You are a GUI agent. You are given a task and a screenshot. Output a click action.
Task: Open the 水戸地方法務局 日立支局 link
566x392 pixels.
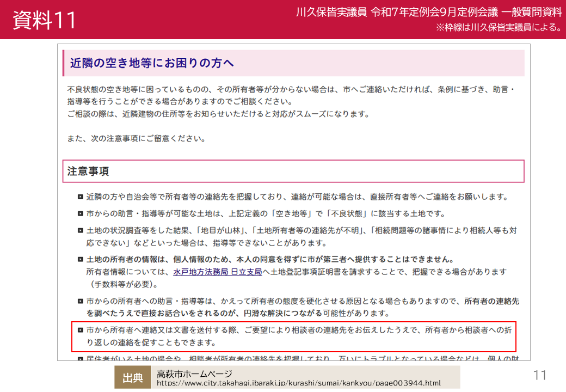click(217, 272)
